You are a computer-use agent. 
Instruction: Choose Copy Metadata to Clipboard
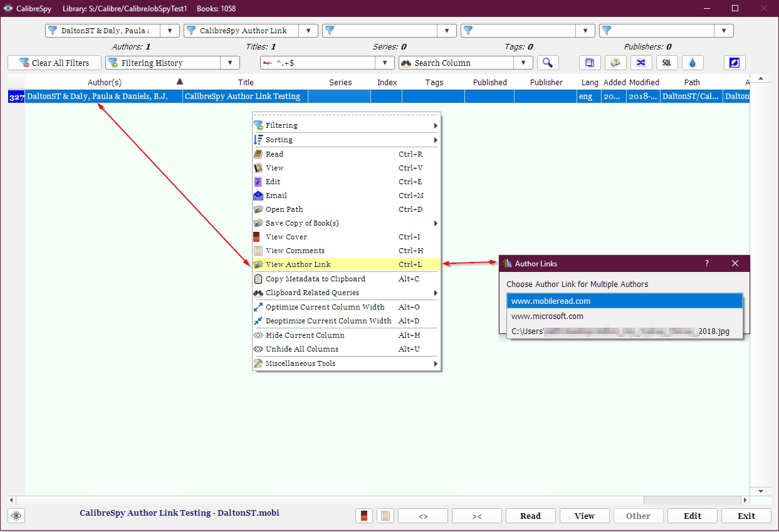pyautogui.click(x=346, y=279)
